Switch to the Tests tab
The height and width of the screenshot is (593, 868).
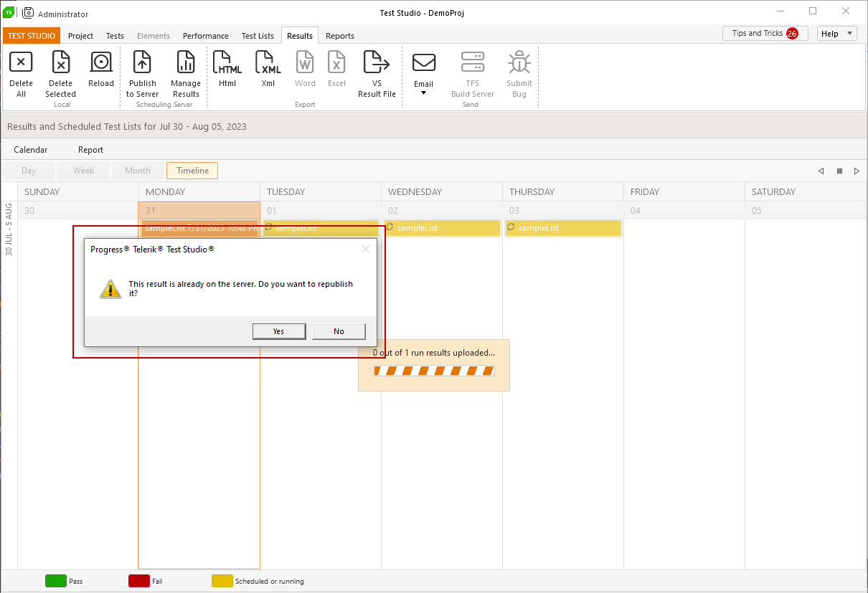(x=115, y=36)
